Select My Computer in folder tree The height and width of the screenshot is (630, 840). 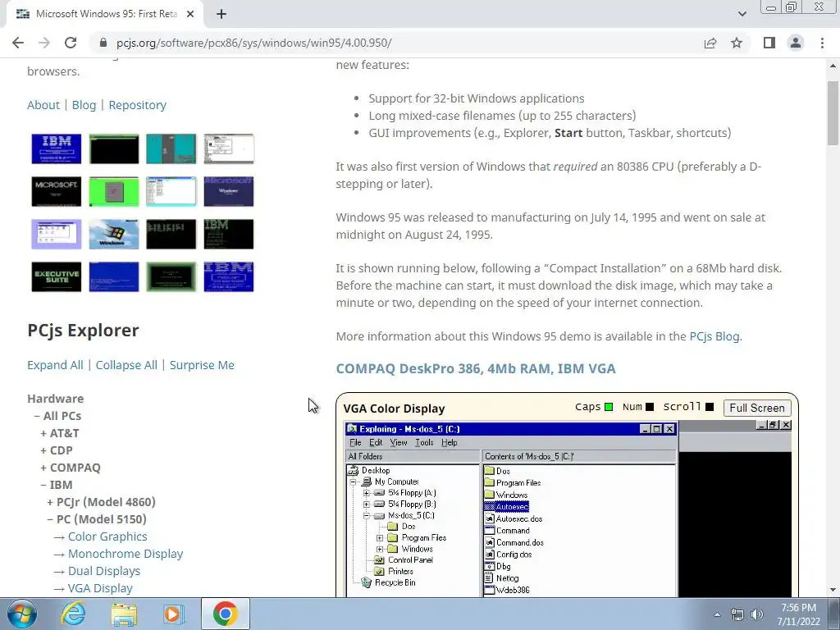point(396,482)
